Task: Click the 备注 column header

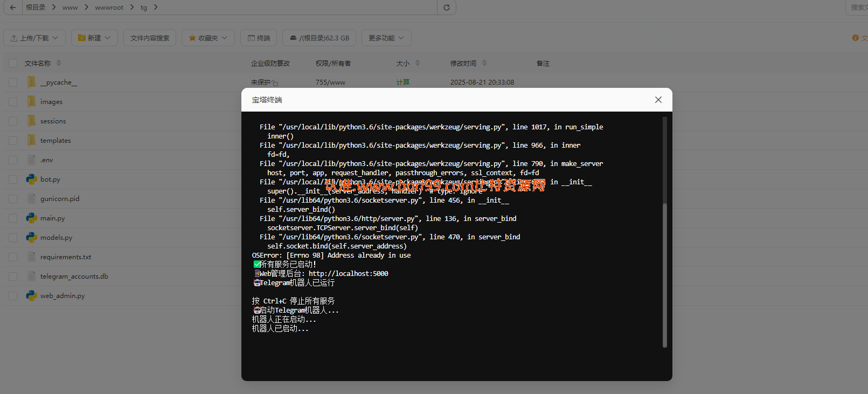Action: point(543,63)
